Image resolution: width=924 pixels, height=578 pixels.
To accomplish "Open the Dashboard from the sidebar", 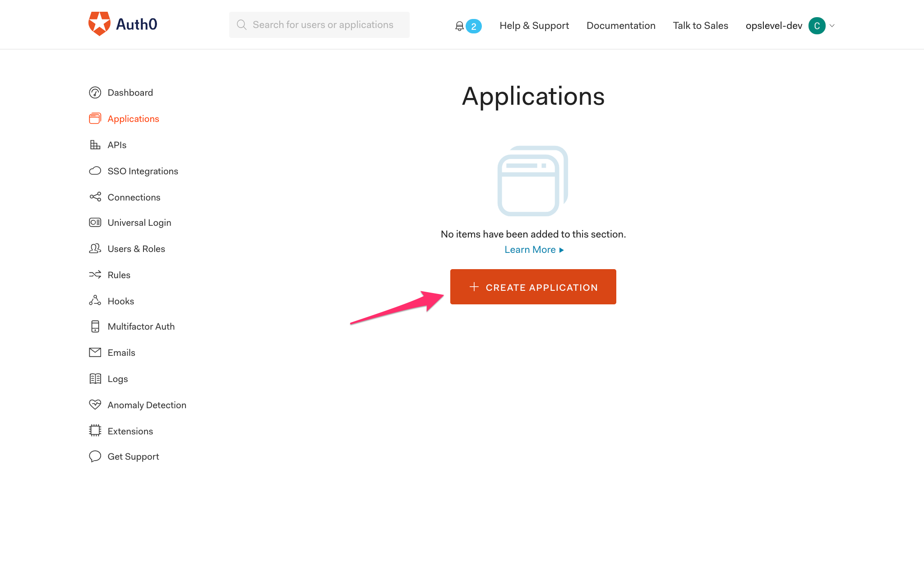I will coord(130,92).
